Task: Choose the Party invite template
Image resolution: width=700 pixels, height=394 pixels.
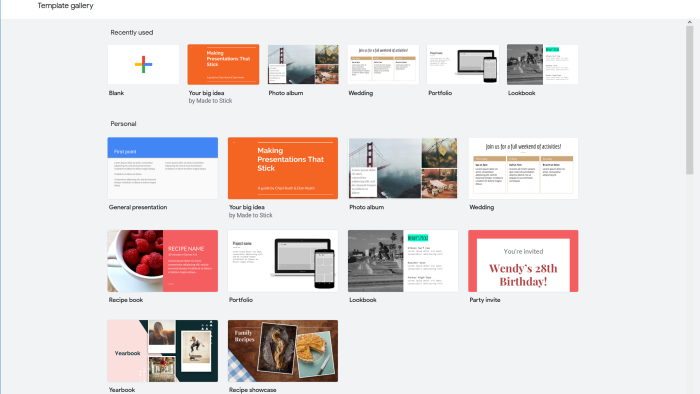Action: [523, 261]
